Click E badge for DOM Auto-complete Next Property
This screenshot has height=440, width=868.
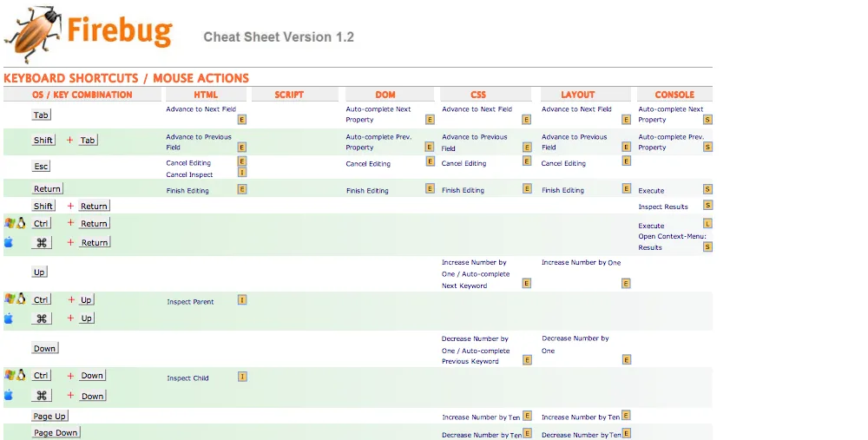coord(430,120)
